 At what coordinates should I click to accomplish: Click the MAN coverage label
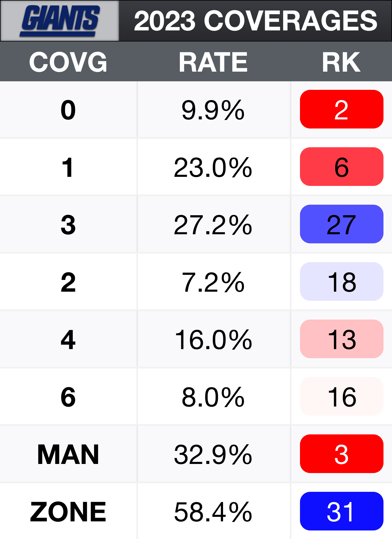68,455
